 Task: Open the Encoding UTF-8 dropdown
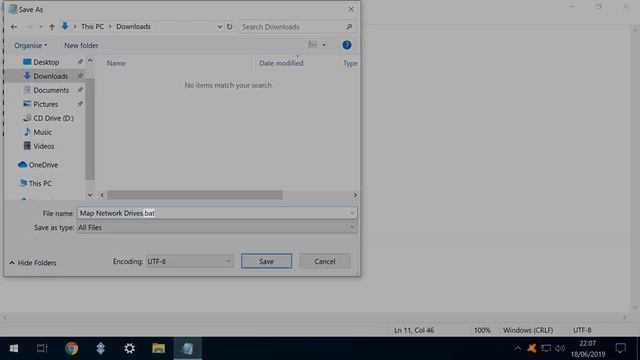click(x=189, y=261)
